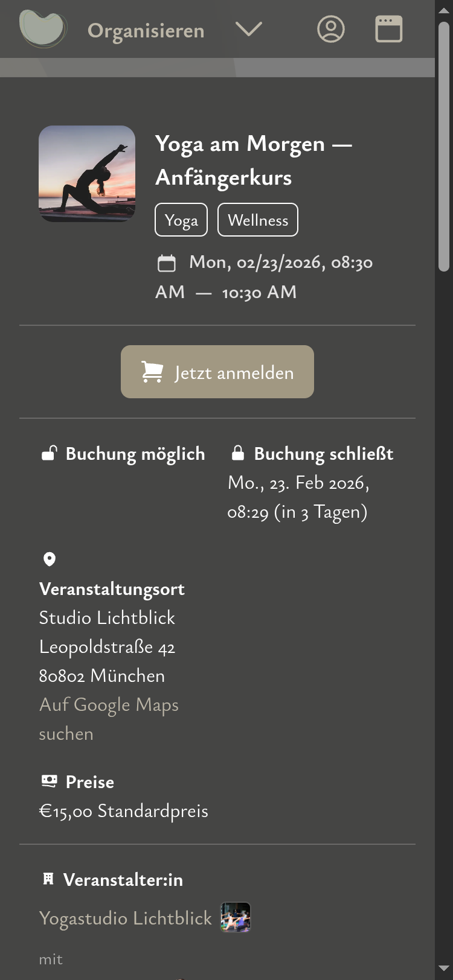The image size is (453, 980).
Task: Click the building icon beside Veranstalter:in
Action: tap(48, 879)
